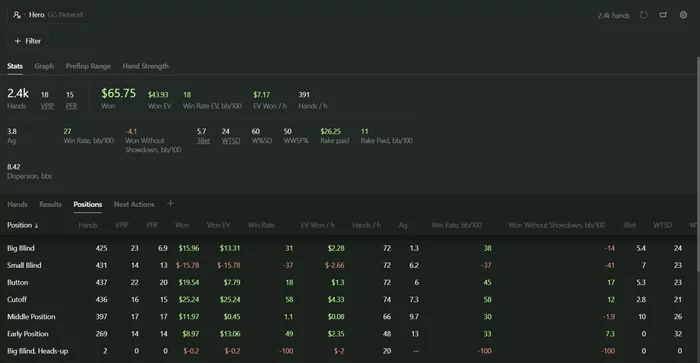This screenshot has width=700, height=363.
Task: Open the Results sub-tab
Action: coord(50,204)
